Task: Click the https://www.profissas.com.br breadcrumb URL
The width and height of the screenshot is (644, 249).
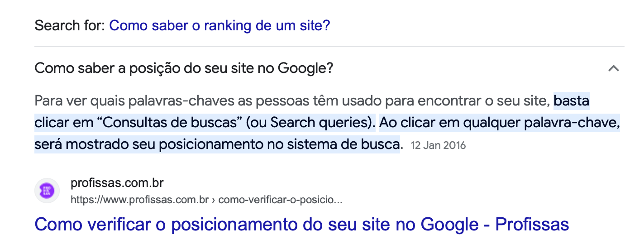Action: (139, 200)
